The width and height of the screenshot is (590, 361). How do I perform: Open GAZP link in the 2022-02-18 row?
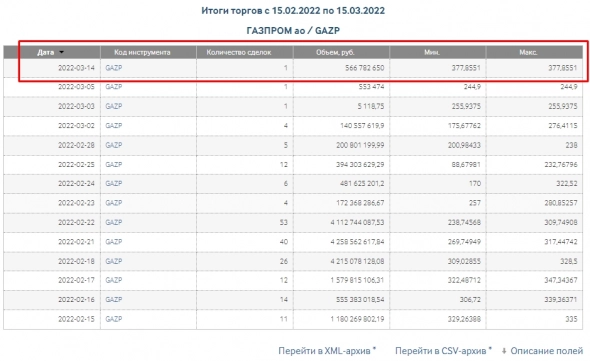pyautogui.click(x=114, y=261)
